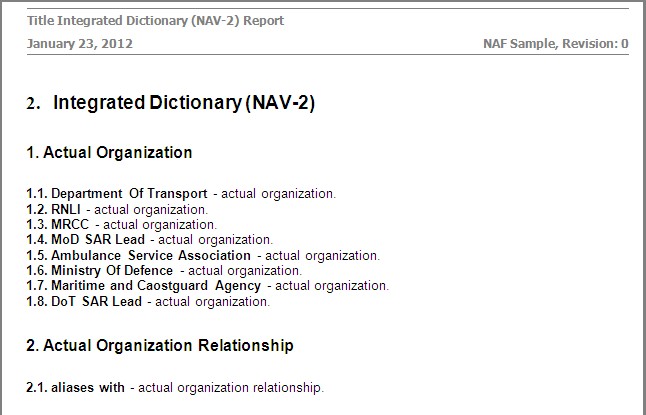Click the '1. Actual Organization' section heading
This screenshot has height=415, width=646.
(x=109, y=153)
